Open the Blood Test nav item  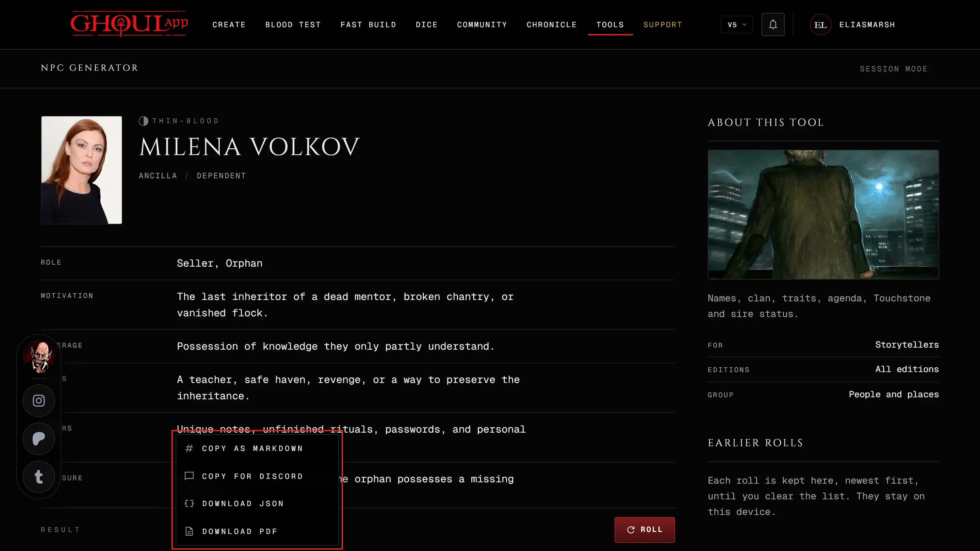pos(293,25)
